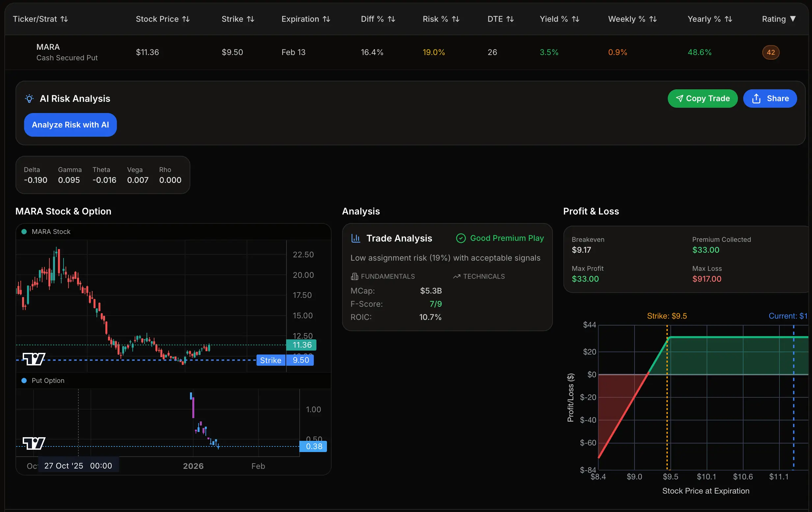
Task: Click the F-Score value 7/9
Action: click(435, 304)
